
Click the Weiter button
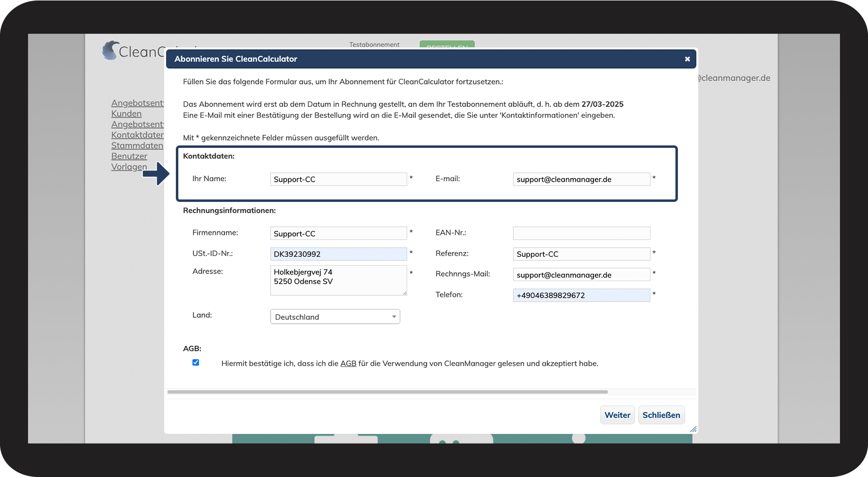tap(617, 415)
